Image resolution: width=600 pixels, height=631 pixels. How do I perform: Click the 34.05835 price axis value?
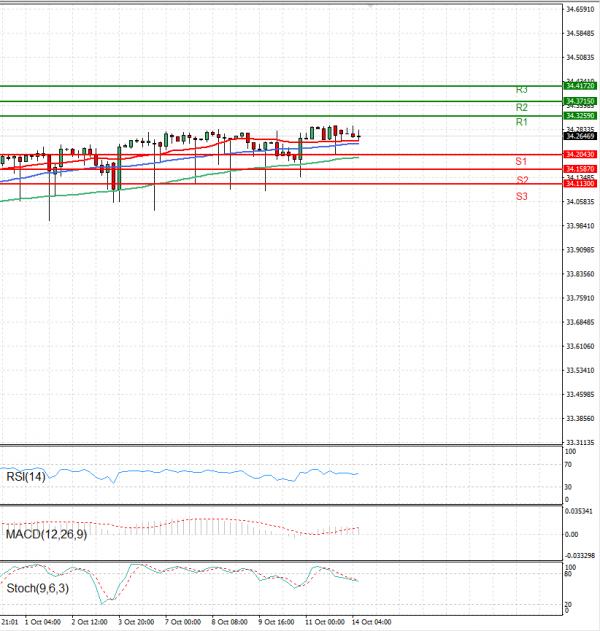tap(580, 202)
